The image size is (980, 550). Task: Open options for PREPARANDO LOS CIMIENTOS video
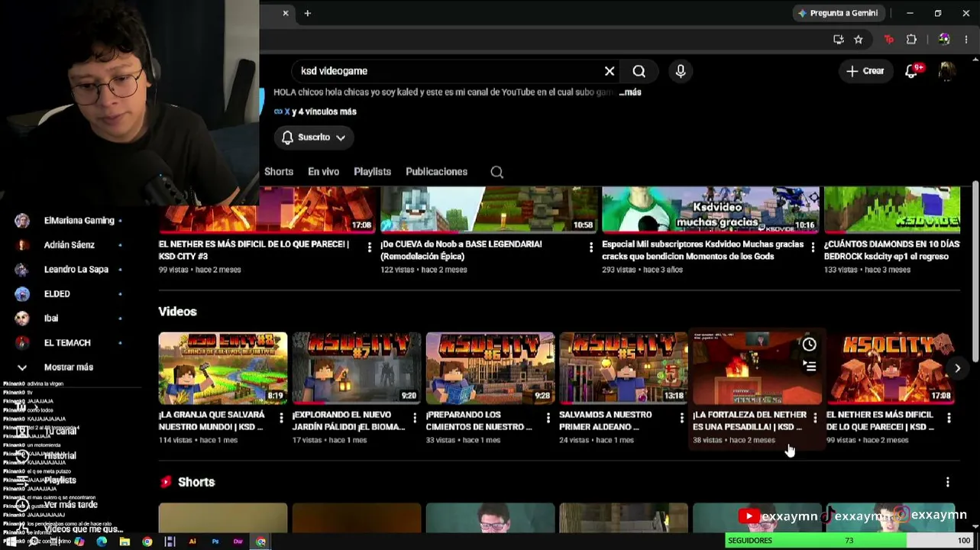click(x=548, y=418)
